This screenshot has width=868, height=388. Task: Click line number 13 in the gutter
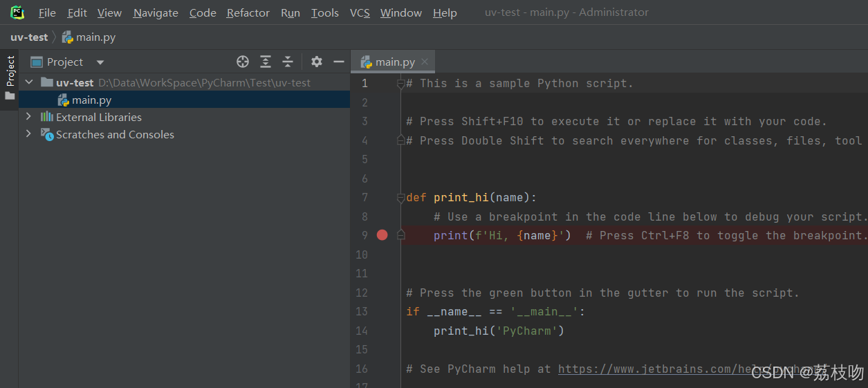[362, 311]
